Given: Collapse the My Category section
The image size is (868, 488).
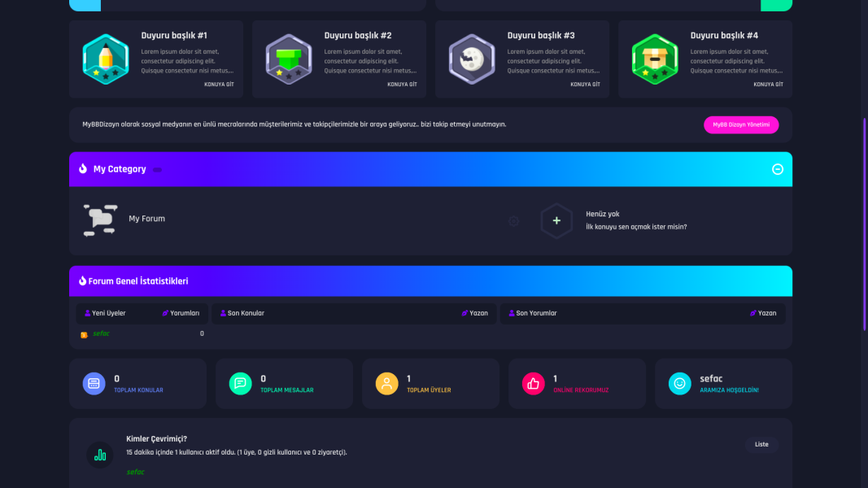Looking at the screenshot, I should pyautogui.click(x=777, y=169).
